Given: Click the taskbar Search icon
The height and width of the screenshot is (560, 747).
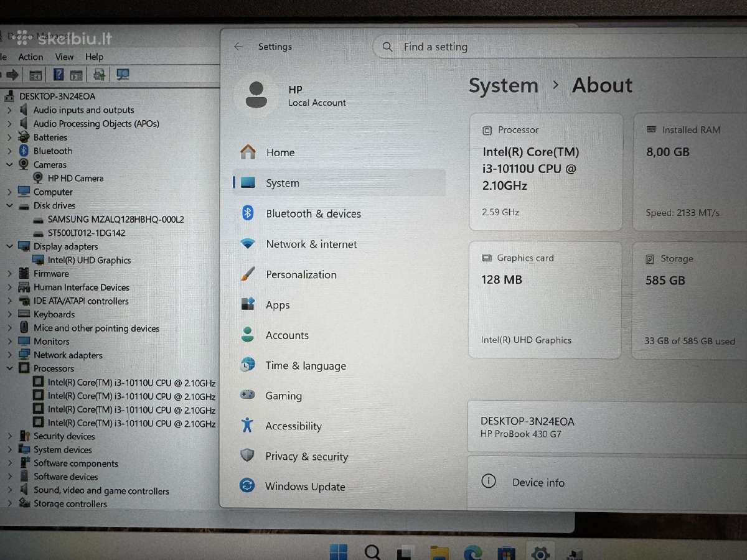Looking at the screenshot, I should 372,553.
